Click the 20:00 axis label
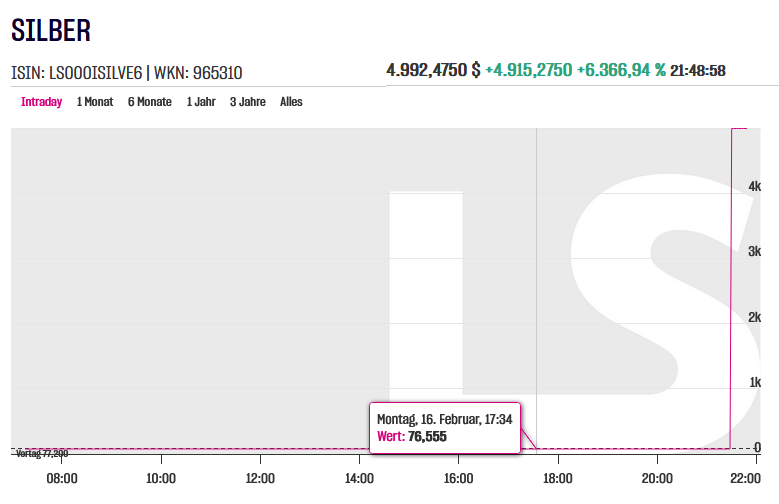Image resolution: width=779 pixels, height=504 pixels. [657, 478]
